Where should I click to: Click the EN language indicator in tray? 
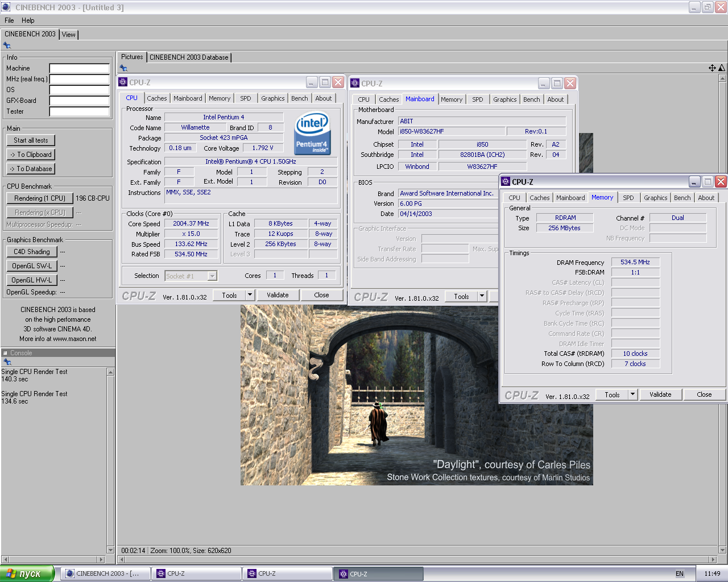click(x=680, y=573)
